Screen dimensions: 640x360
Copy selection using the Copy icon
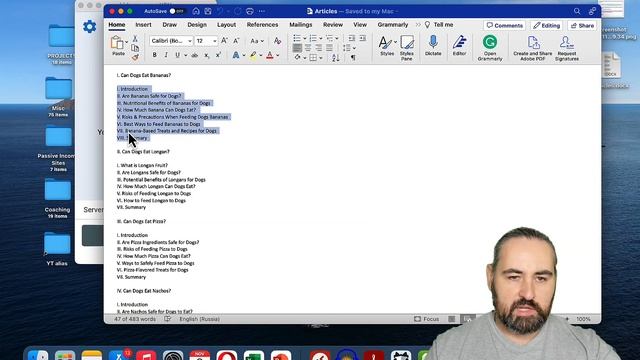[x=135, y=48]
